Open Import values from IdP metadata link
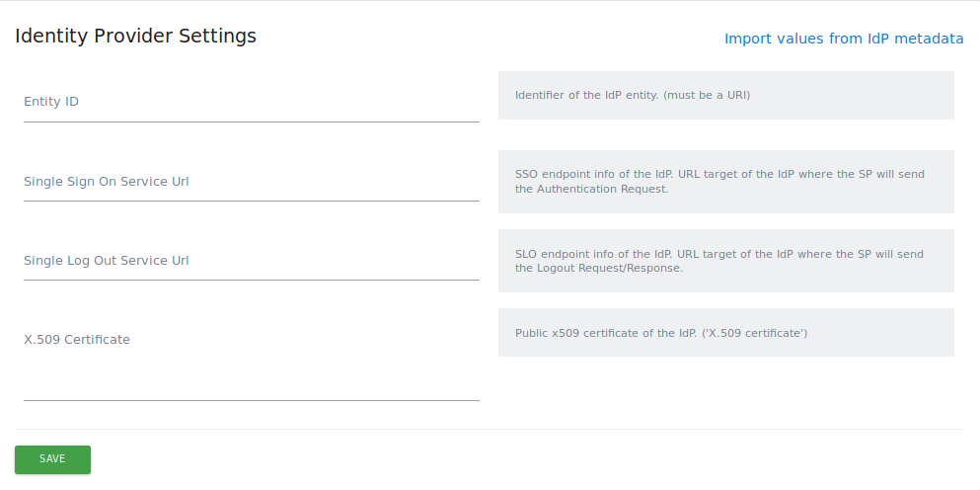 coord(843,39)
